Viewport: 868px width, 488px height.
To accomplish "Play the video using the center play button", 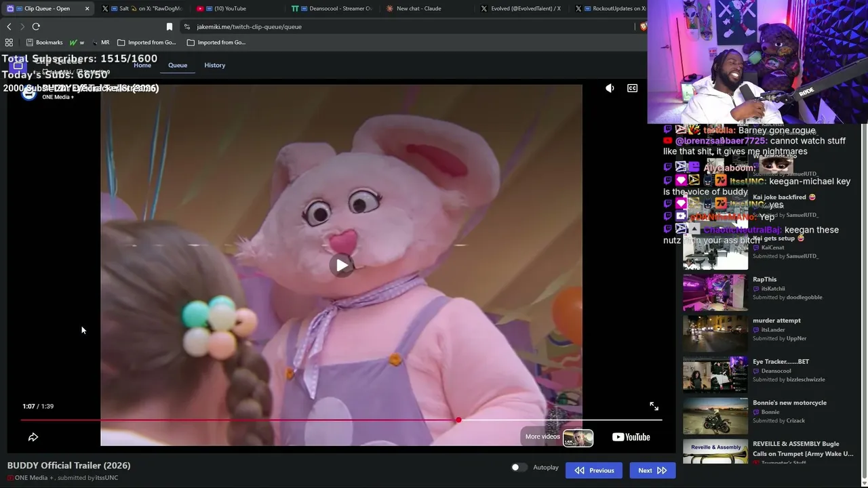I will (342, 265).
